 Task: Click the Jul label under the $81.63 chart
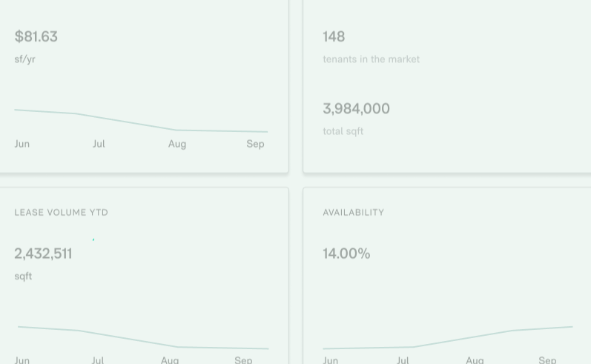point(99,144)
